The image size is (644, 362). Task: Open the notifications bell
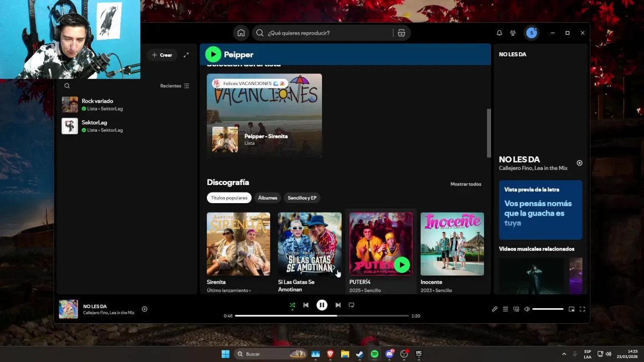click(499, 33)
